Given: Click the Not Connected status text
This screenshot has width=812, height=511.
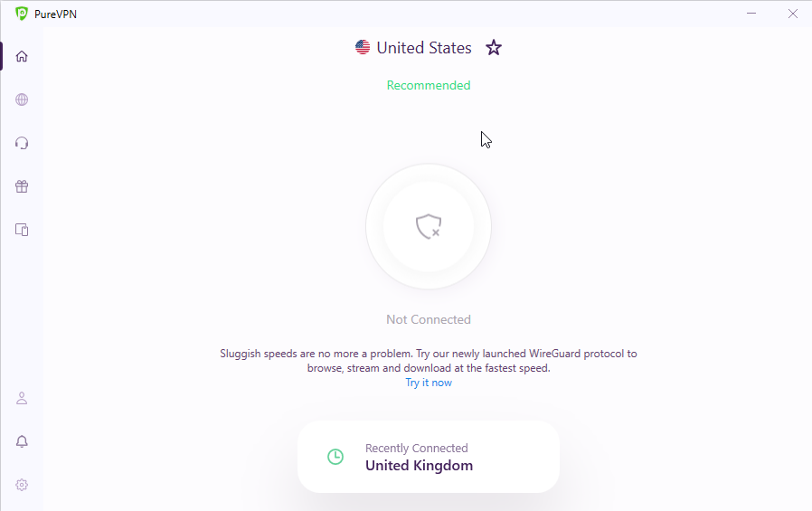Looking at the screenshot, I should coord(429,319).
